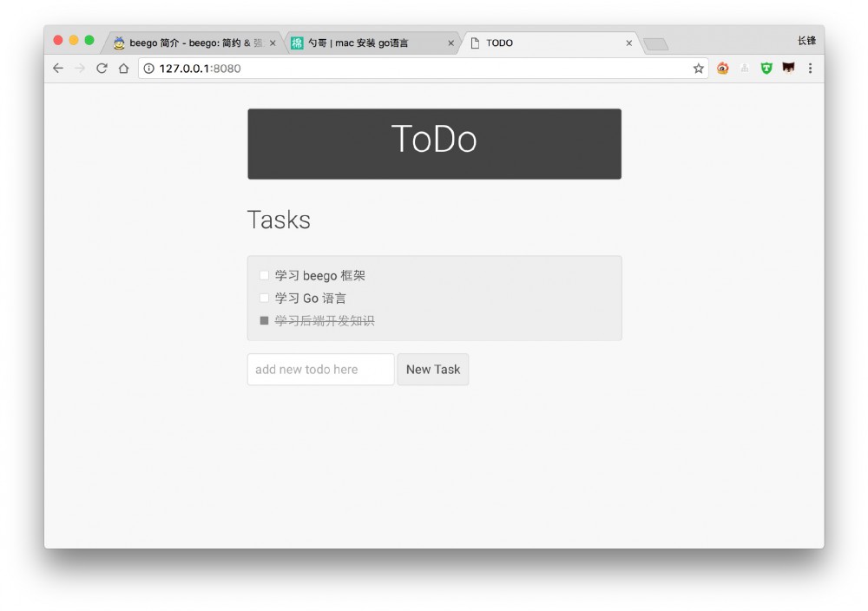Open the Weibo extension icon
Screen dimensions: 868x611
[x=722, y=68]
